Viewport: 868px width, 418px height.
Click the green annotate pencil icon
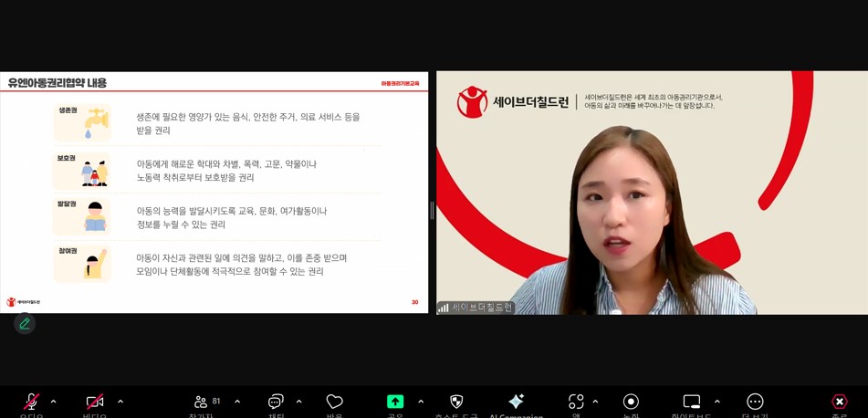(x=25, y=323)
